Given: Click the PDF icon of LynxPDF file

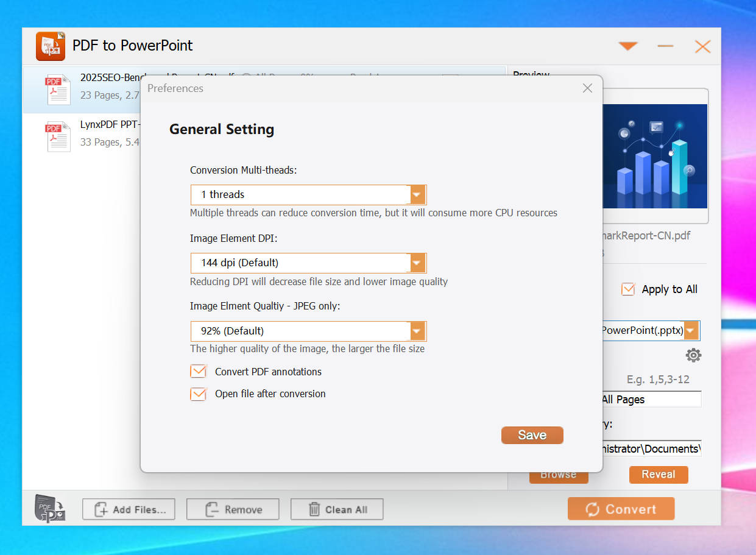Looking at the screenshot, I should coord(58,136).
